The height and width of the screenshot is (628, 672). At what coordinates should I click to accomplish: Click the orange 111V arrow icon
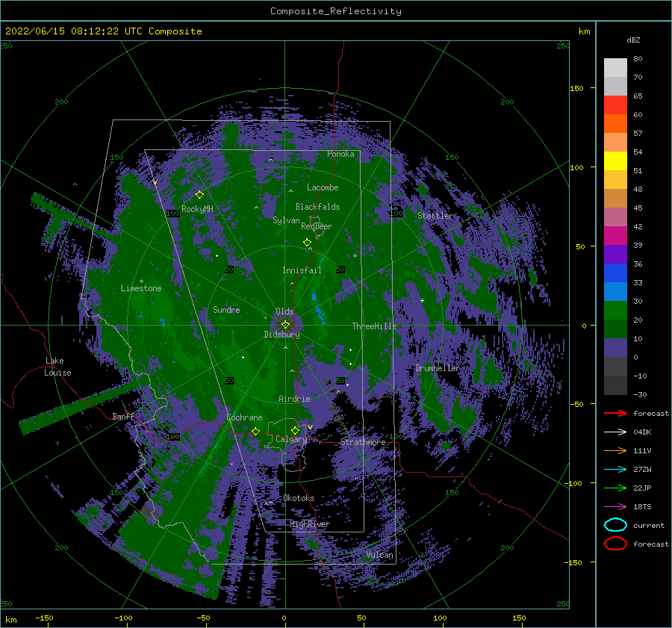tap(615, 450)
